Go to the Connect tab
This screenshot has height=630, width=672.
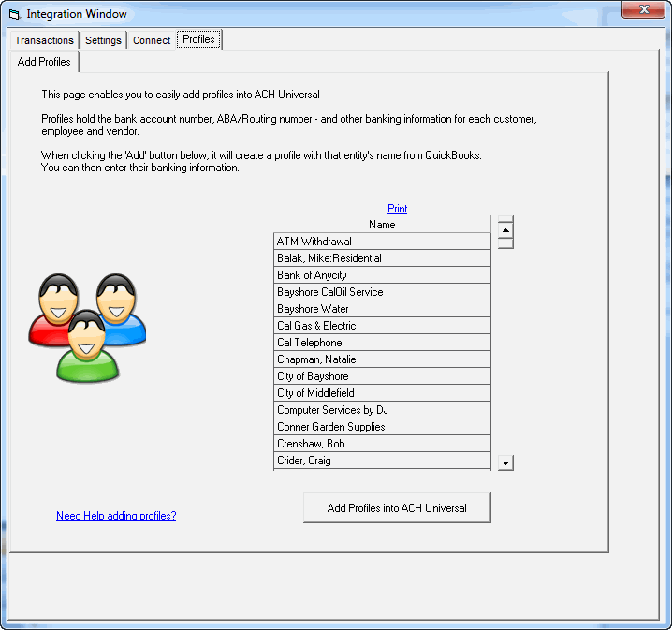click(x=152, y=40)
